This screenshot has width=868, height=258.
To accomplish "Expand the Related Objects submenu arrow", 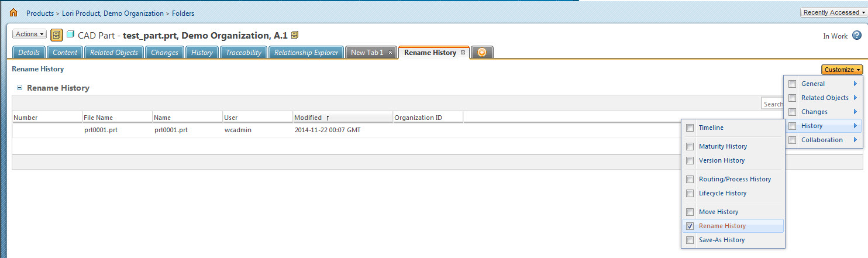I will click(855, 98).
